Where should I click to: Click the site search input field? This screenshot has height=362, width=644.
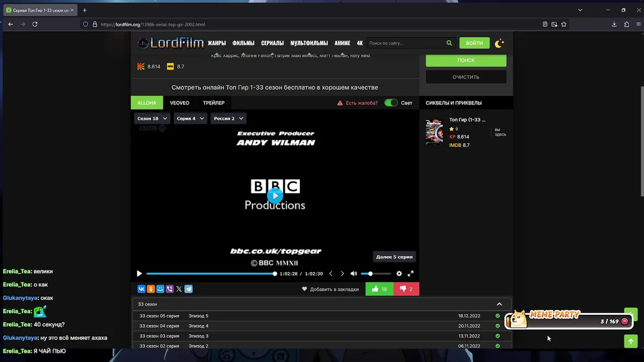tap(406, 43)
